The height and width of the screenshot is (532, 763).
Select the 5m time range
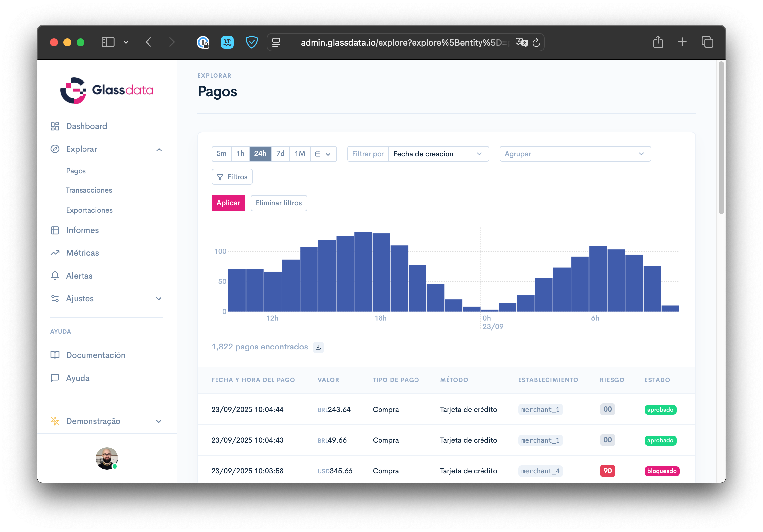tap(221, 154)
